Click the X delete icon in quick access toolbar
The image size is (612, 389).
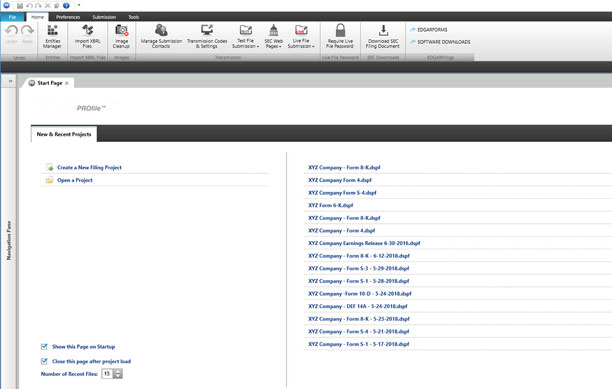click(x=48, y=6)
